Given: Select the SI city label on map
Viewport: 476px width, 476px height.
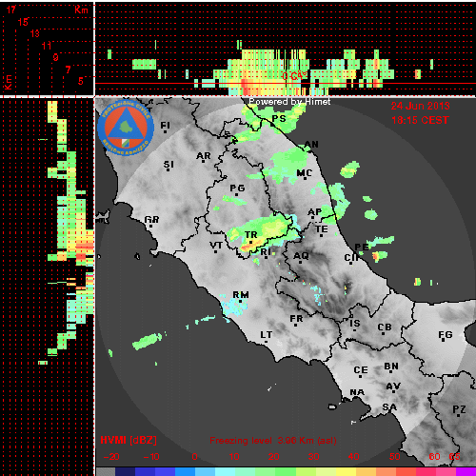Looking at the screenshot, I should 169,165.
